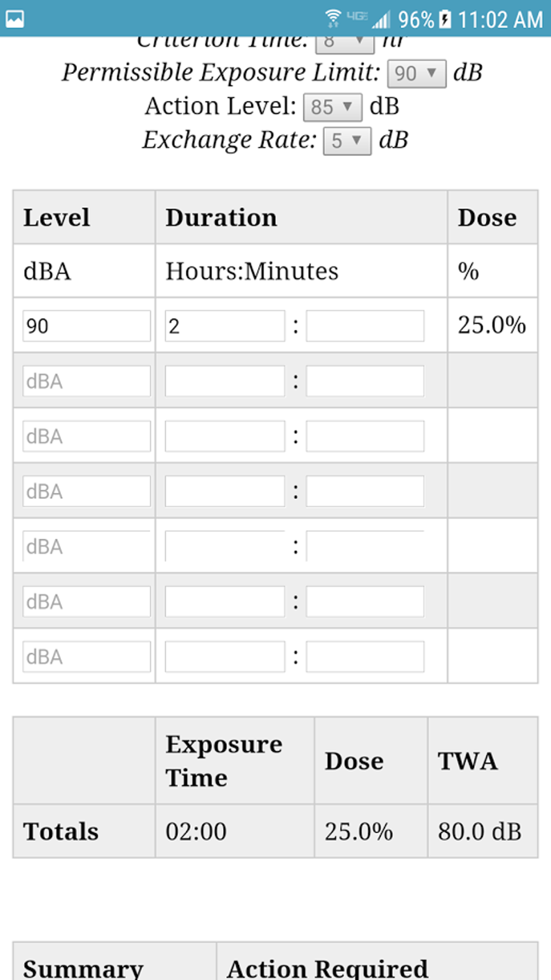The image size is (551, 980).
Task: Tap the sixth row minutes field
Action: point(365,601)
